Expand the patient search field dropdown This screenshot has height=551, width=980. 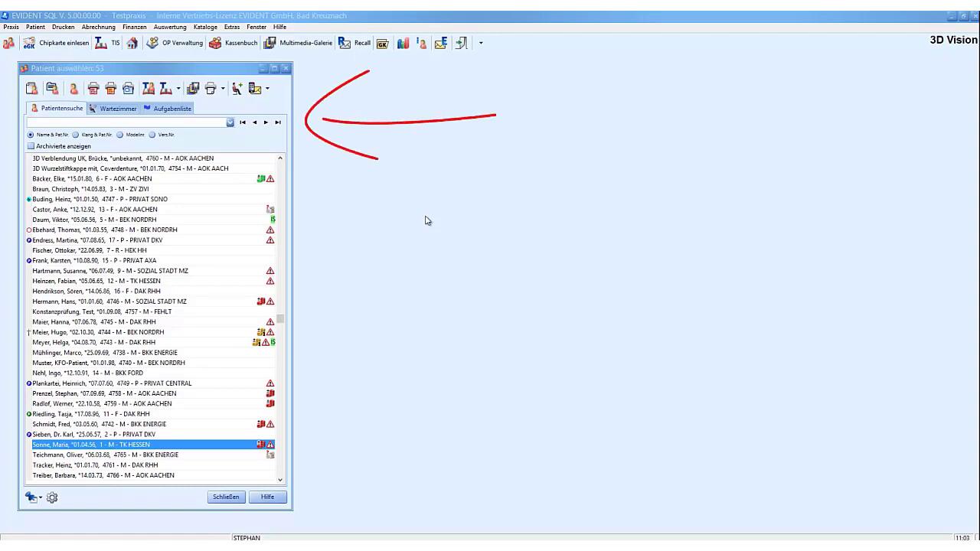(x=230, y=122)
